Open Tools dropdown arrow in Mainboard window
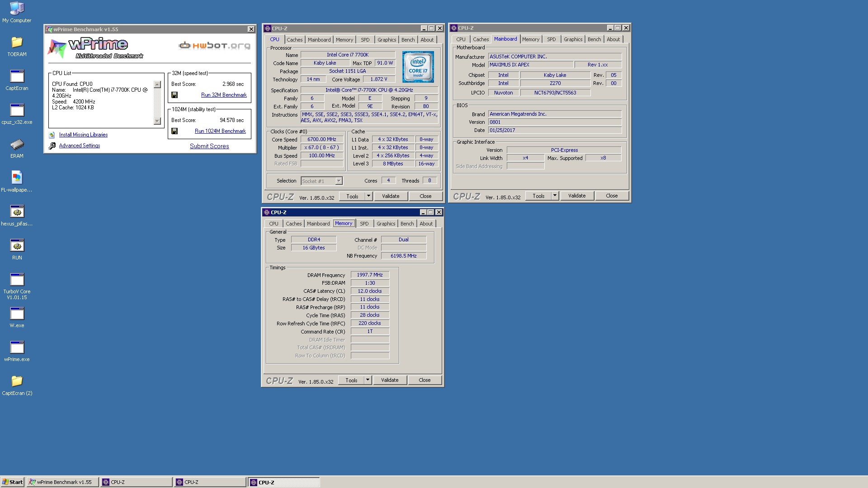 (x=555, y=196)
